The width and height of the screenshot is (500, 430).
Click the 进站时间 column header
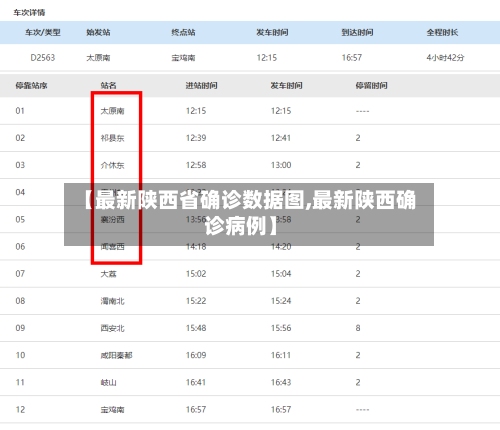pyautogui.click(x=202, y=86)
